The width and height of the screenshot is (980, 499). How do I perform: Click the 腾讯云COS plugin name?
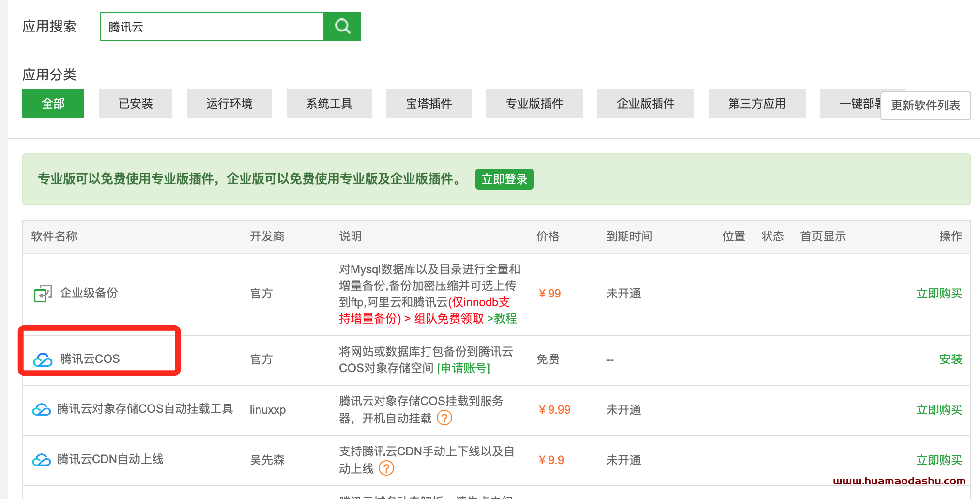[x=90, y=359]
